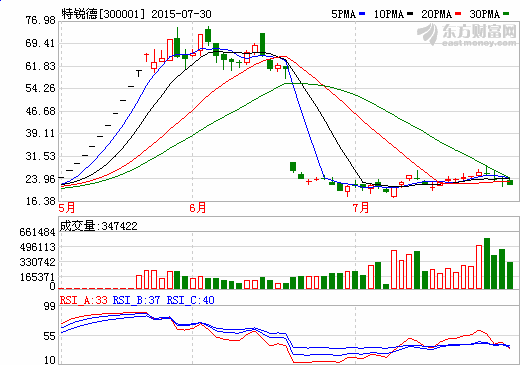Click the 330742 volume axis label
This screenshot has width=520, height=365.
pos(37,262)
